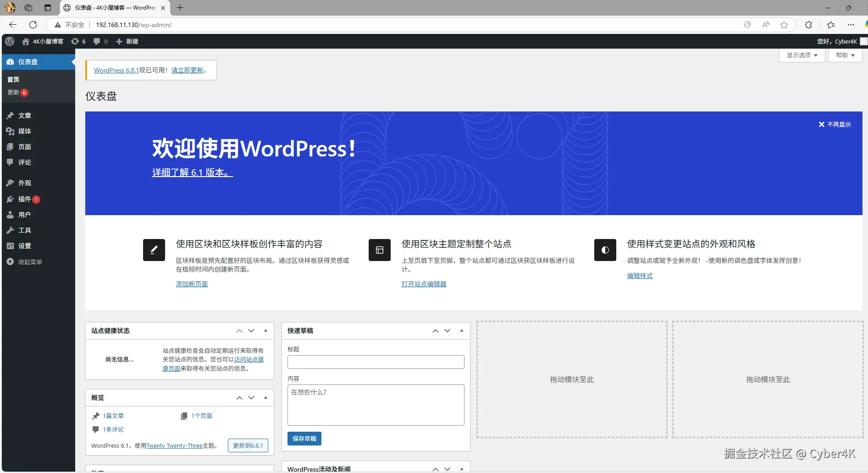Image resolution: width=868 pixels, height=473 pixels.
Task: Open the 评论 menu in sidebar
Action: [39, 162]
